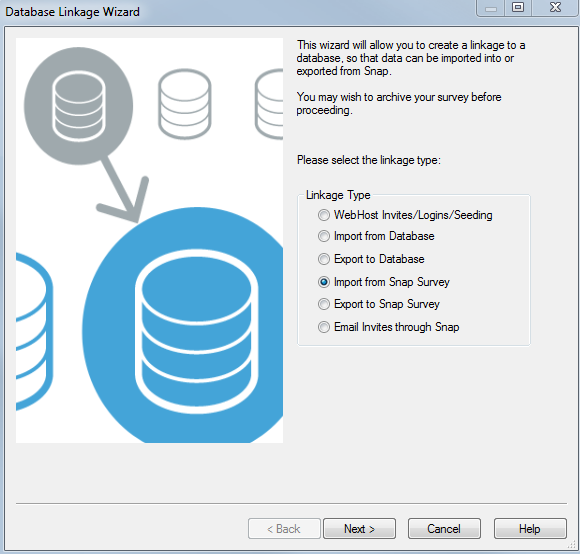Choose Import from Database linkage type

[x=376, y=236]
